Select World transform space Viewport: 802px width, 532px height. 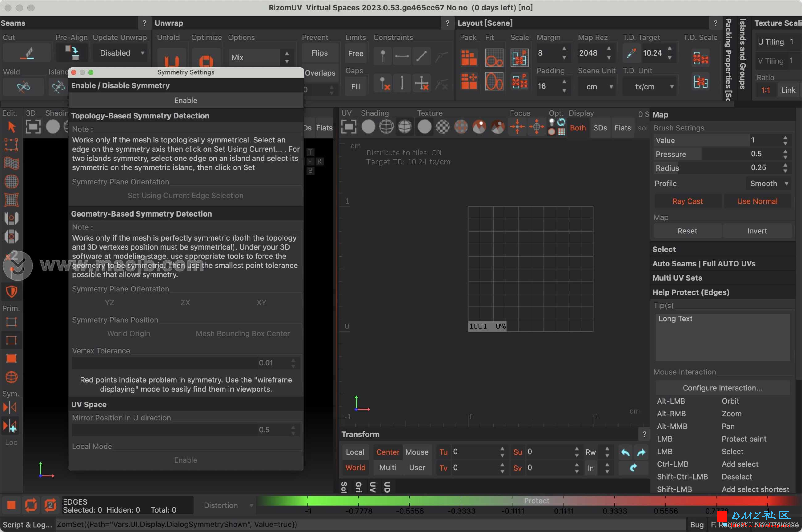[x=355, y=468]
